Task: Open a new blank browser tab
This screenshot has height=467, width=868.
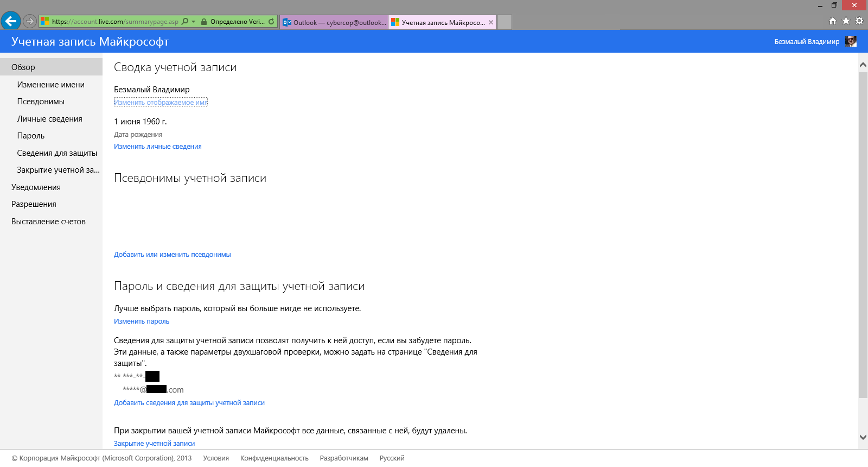Action: click(505, 22)
